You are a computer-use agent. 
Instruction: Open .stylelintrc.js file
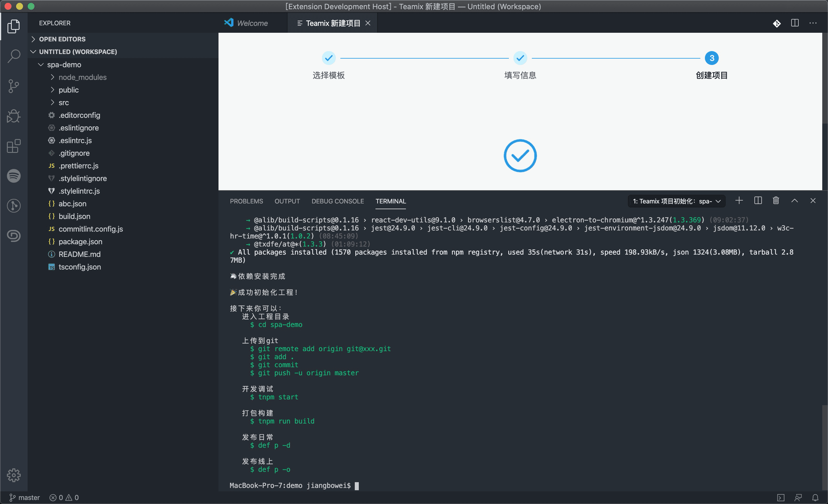point(123,191)
